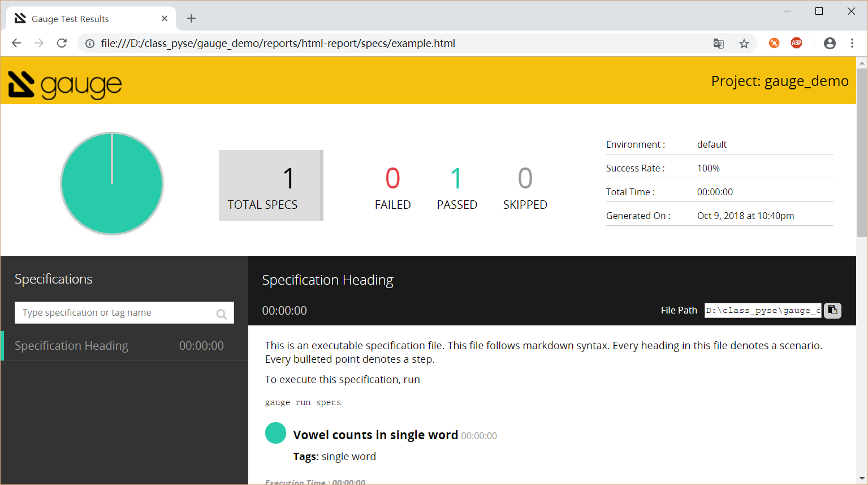
Task: Click the Total Specs box
Action: (x=271, y=185)
